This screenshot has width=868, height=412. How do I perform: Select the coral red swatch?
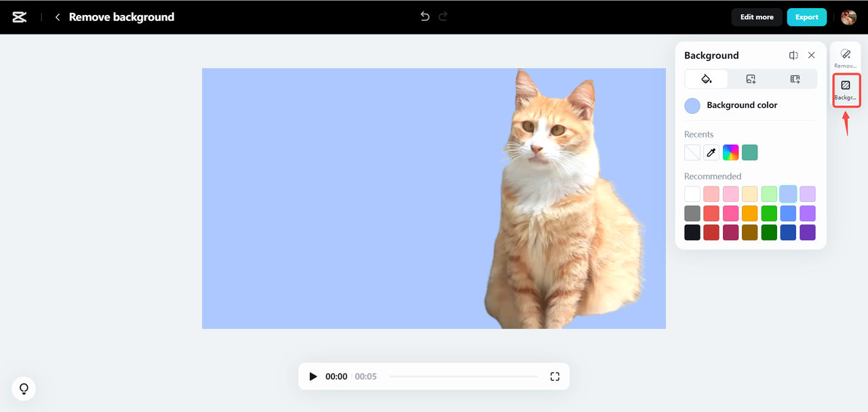(711, 213)
